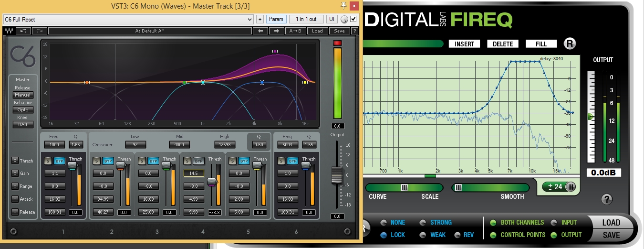Click the undo arrow in C6 toolbar

(x=23, y=31)
